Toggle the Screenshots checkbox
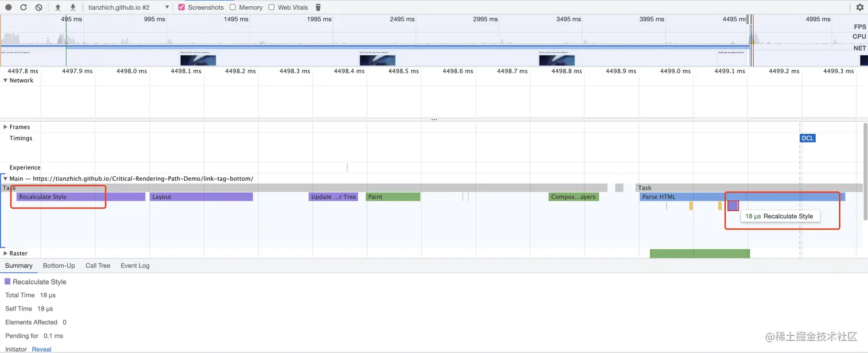 [182, 7]
